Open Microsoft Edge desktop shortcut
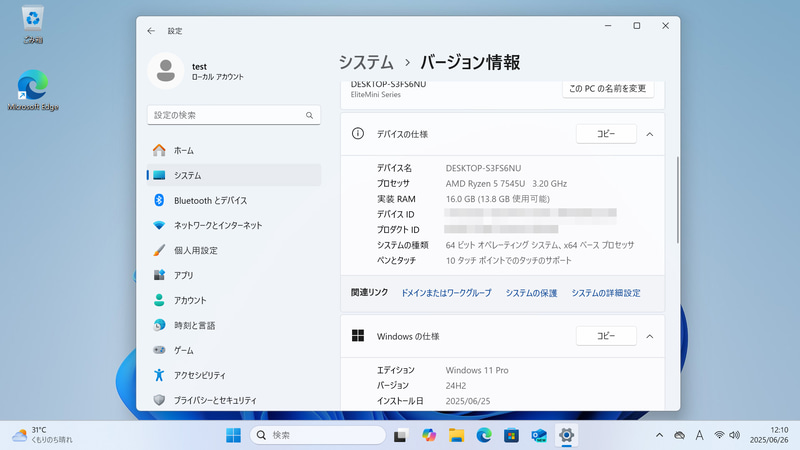800x450 pixels. (x=33, y=90)
